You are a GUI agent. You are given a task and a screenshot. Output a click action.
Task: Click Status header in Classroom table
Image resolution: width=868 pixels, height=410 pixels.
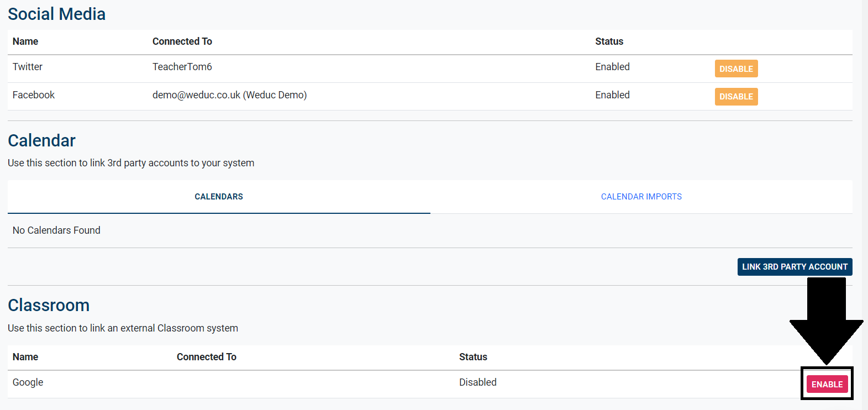pyautogui.click(x=473, y=357)
